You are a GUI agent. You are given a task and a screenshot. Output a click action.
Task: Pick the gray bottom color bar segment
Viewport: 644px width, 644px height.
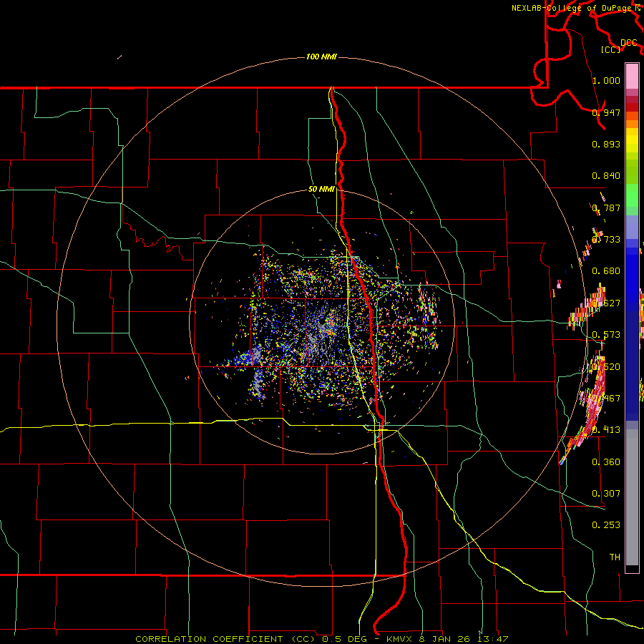[632, 497]
